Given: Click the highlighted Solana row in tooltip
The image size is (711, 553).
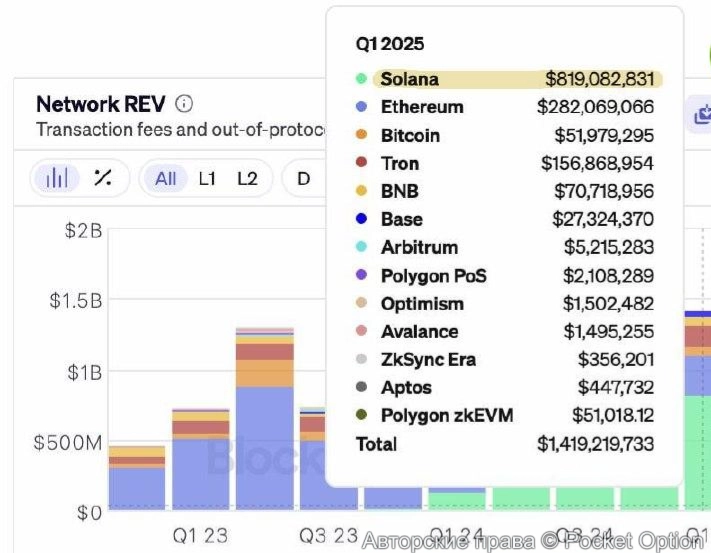Looking at the screenshot, I should click(x=516, y=79).
